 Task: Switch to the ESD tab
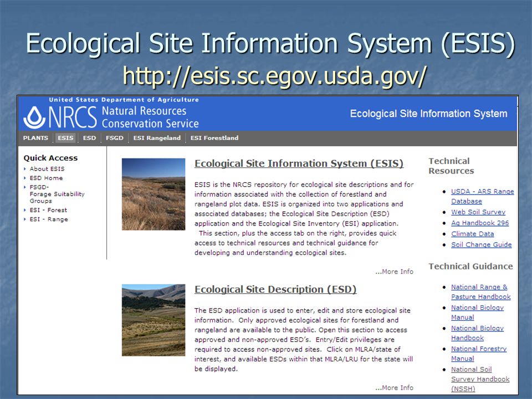pos(90,138)
